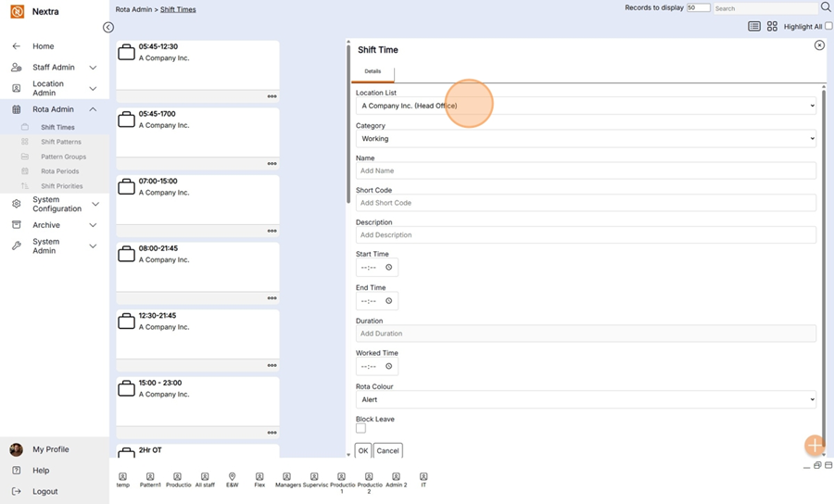Click the Location Admin sidebar icon
This screenshot has width=834, height=504.
pos(17,88)
